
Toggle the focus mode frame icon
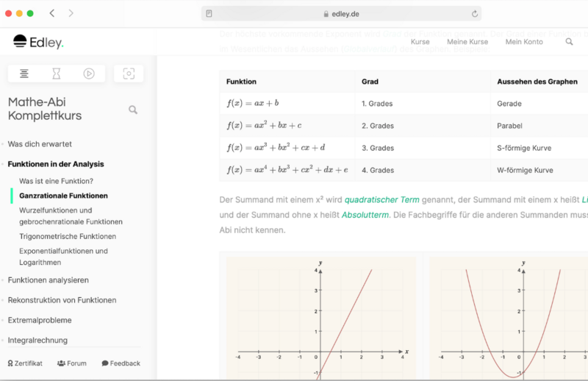(x=129, y=74)
